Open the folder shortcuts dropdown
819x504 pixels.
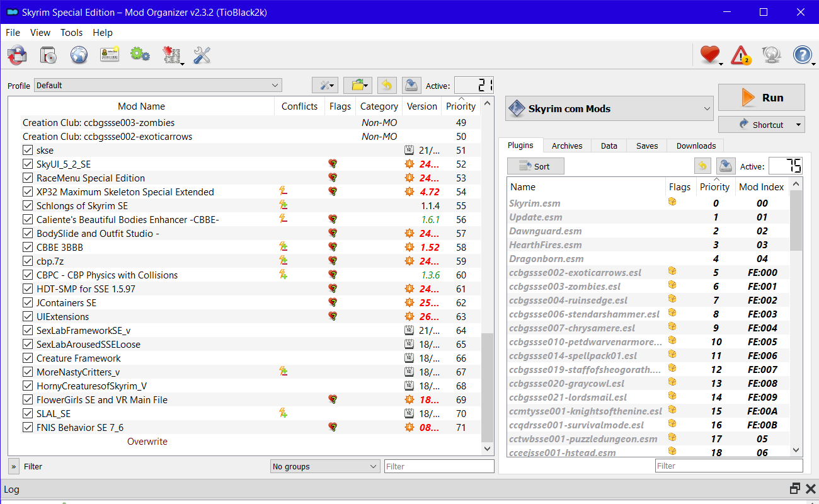click(358, 86)
